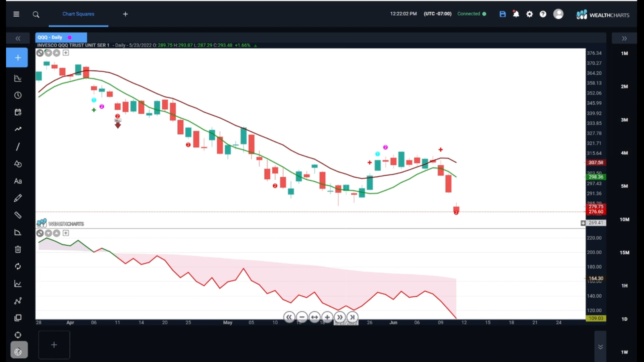Open the hamburger main menu
Image resolution: width=644 pixels, height=362 pixels.
[x=16, y=14]
